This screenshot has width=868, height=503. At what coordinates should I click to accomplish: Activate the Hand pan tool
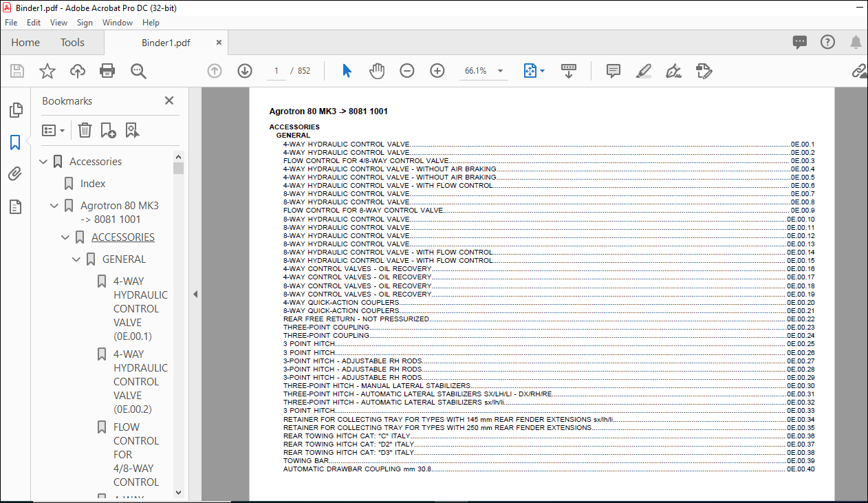(377, 71)
